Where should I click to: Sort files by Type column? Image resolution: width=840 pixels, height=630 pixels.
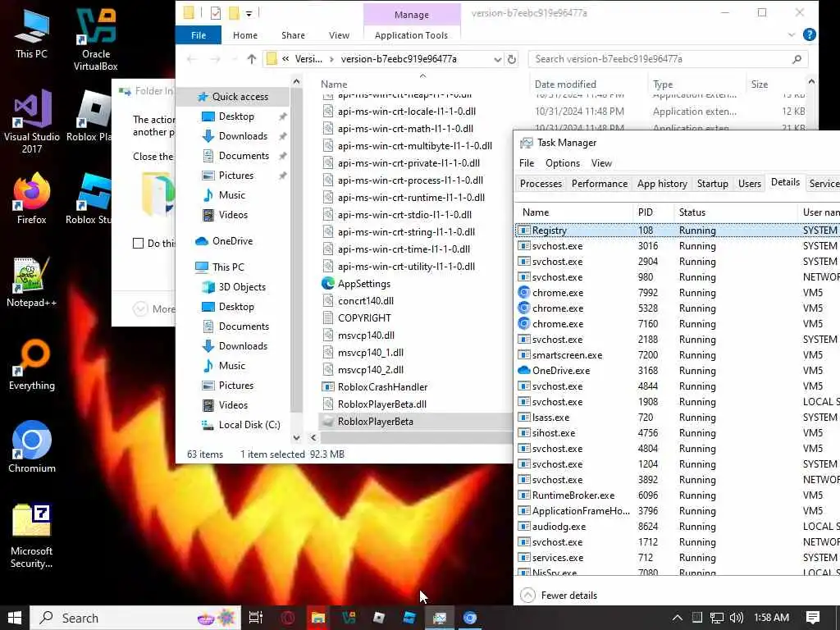pyautogui.click(x=696, y=84)
